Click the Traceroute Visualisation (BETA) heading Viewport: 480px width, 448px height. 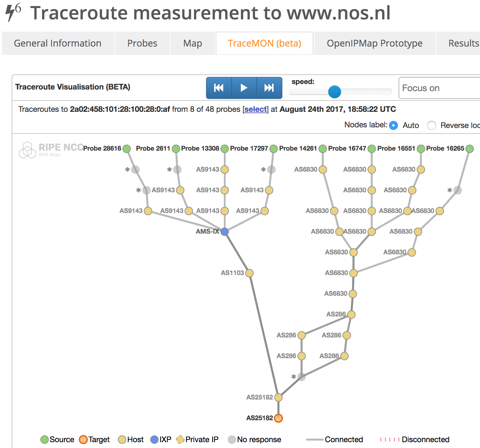pos(73,87)
